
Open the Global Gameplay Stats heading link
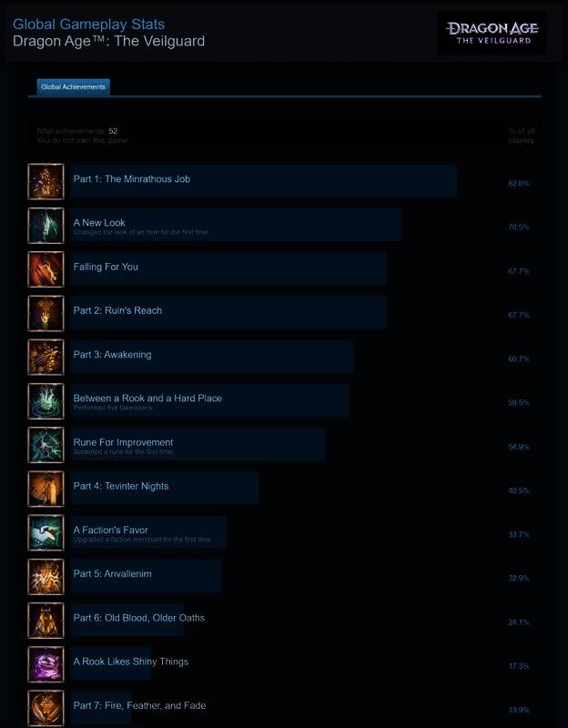coord(88,25)
